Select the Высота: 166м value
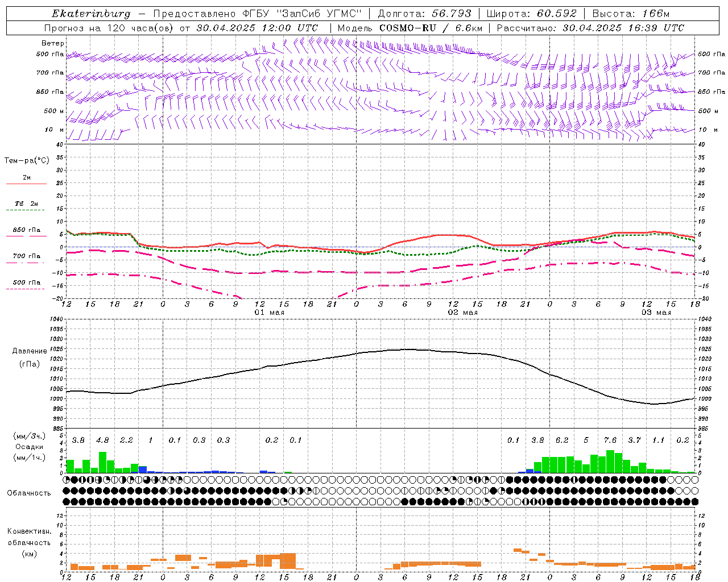Screen dimensions: 728x582 point(631,14)
